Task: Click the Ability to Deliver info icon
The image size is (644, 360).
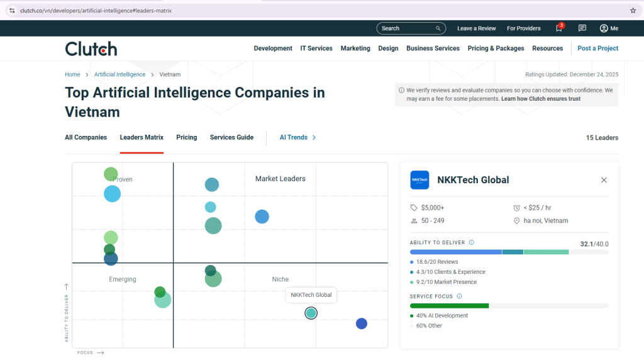Action: click(x=472, y=242)
